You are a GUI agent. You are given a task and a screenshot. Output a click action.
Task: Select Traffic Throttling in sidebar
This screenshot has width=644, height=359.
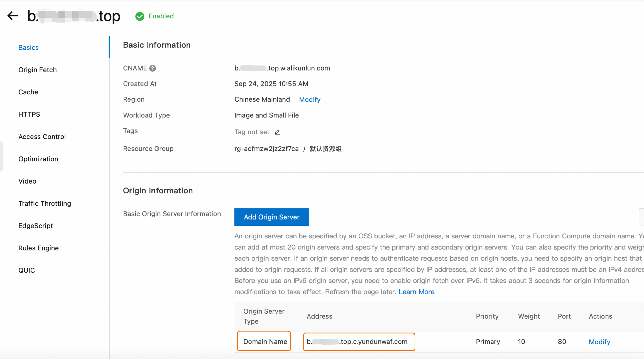(x=45, y=203)
